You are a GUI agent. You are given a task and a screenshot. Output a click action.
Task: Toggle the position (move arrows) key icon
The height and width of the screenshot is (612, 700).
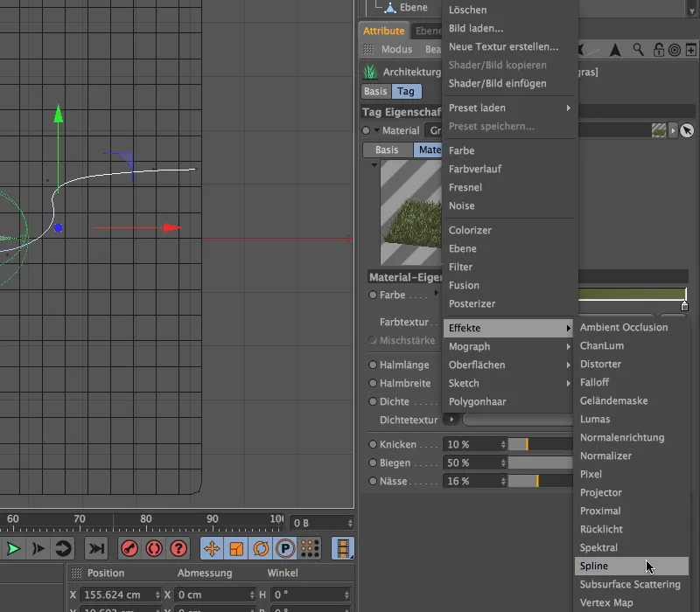tap(212, 548)
